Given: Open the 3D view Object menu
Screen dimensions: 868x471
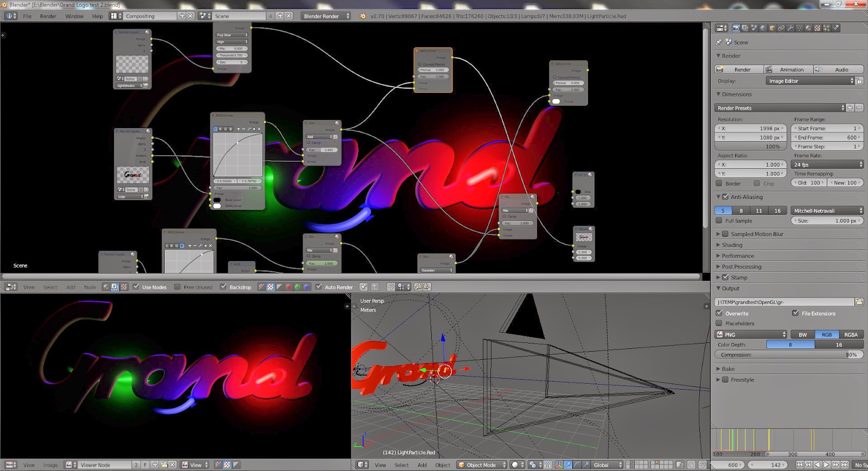Looking at the screenshot, I should (x=443, y=465).
